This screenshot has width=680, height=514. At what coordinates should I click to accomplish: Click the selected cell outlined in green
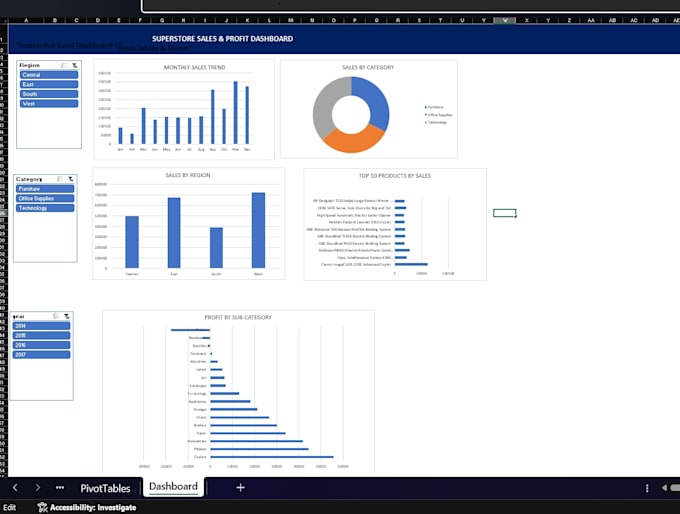click(505, 213)
